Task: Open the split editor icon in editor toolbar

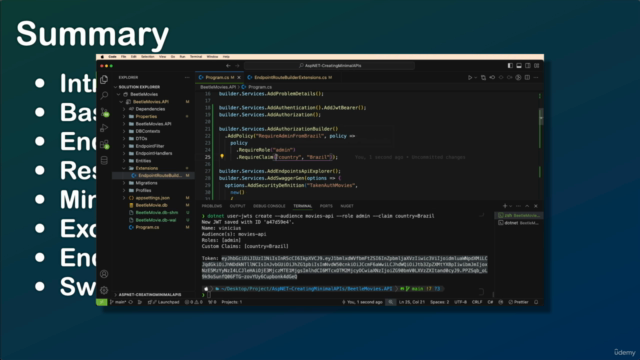Action: point(527,78)
